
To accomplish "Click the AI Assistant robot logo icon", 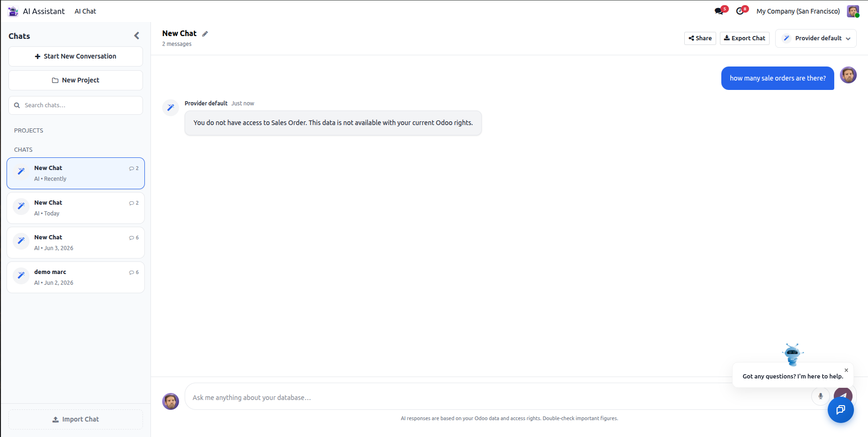I will 13,11.
